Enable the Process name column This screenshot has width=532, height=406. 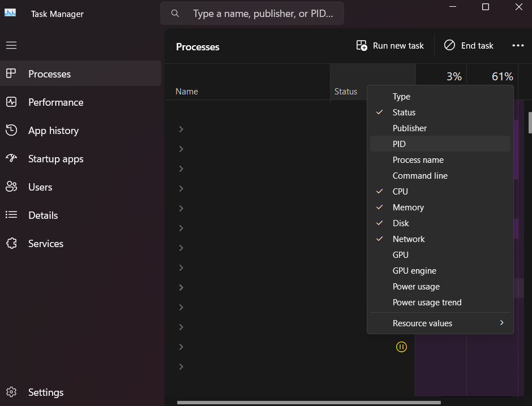[440, 159]
